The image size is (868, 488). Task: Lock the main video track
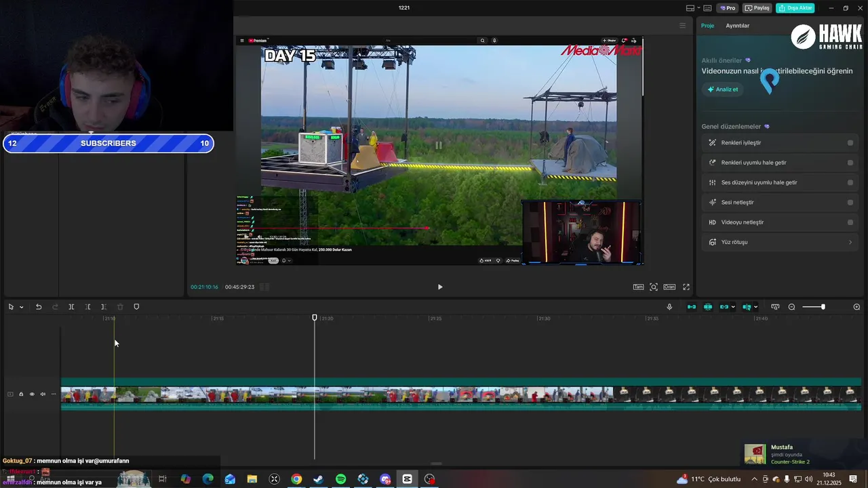tap(21, 394)
